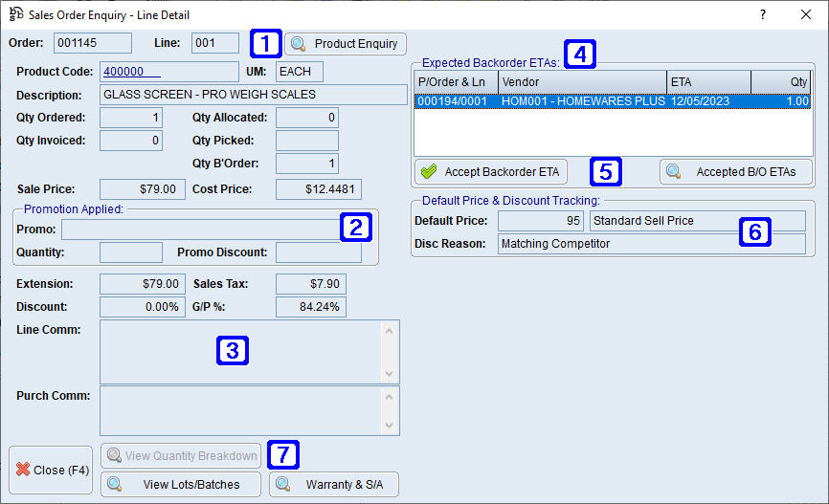Click the Description field GLASS SCREEN text
829x504 pixels.
point(254,95)
